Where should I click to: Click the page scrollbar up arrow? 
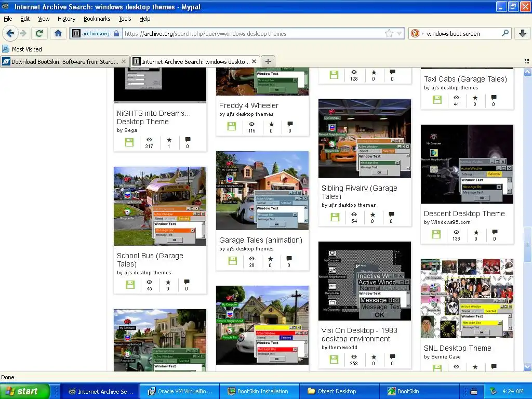point(527,72)
